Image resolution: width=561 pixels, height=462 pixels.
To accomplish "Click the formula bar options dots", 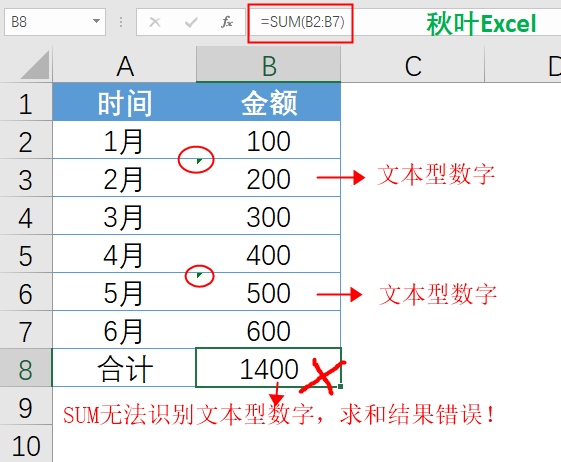I will [x=121, y=22].
